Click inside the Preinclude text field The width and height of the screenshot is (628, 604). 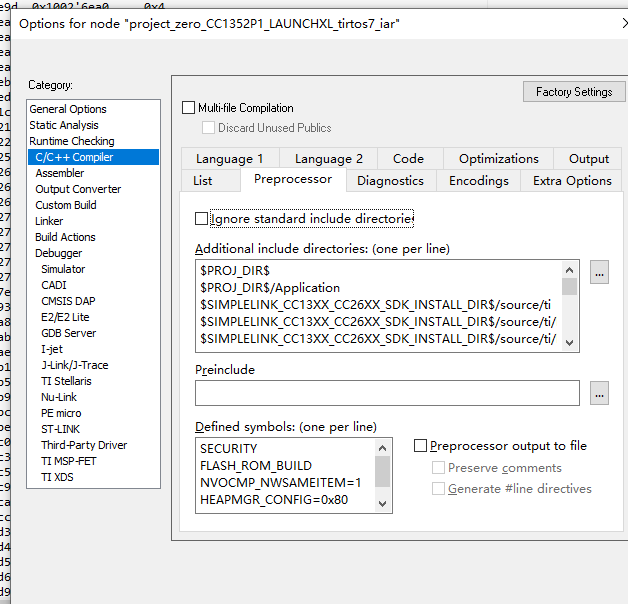click(x=387, y=393)
